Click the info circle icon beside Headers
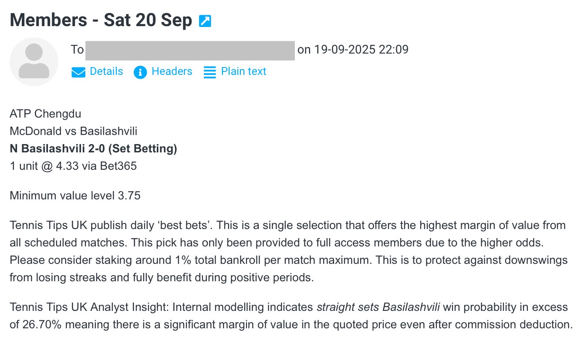Image resolution: width=588 pixels, height=364 pixels. click(140, 72)
